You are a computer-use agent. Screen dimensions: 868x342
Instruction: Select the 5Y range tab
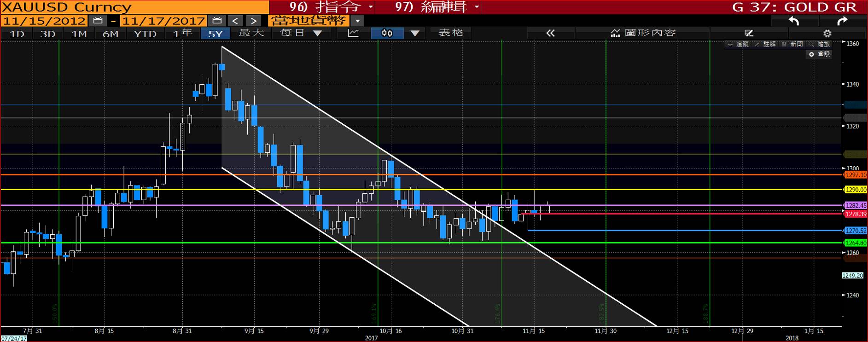coord(215,34)
